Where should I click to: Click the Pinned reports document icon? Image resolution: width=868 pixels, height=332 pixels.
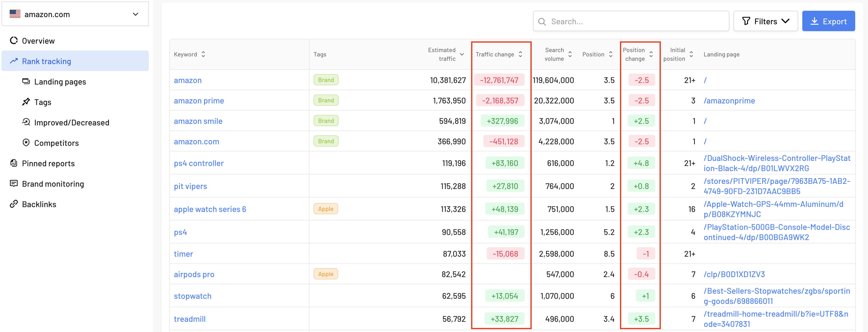click(14, 163)
